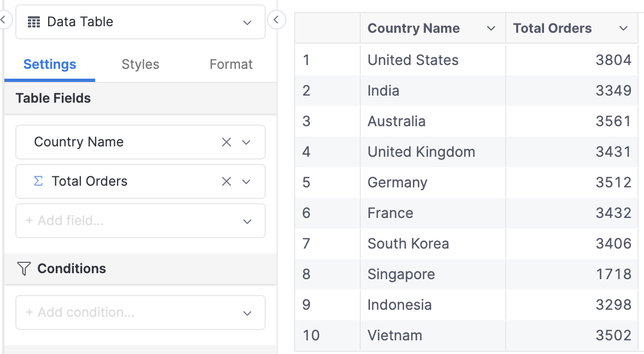Click the Table Fields section heading
This screenshot has width=644, height=354.
54,98
